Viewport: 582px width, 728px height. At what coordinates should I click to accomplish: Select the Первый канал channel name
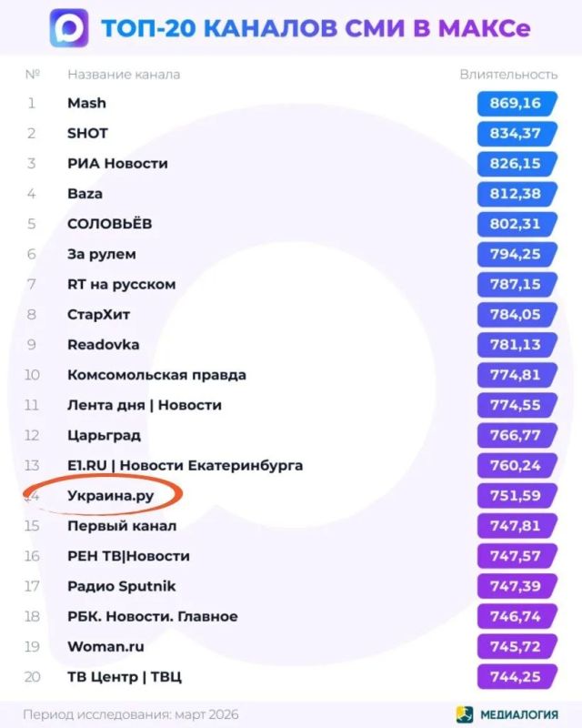122,526
